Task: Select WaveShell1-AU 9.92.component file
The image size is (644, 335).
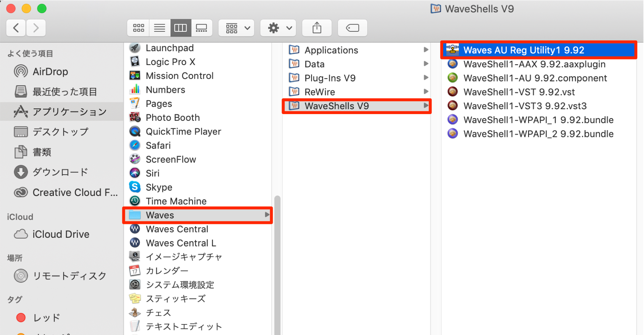Action: tap(539, 78)
